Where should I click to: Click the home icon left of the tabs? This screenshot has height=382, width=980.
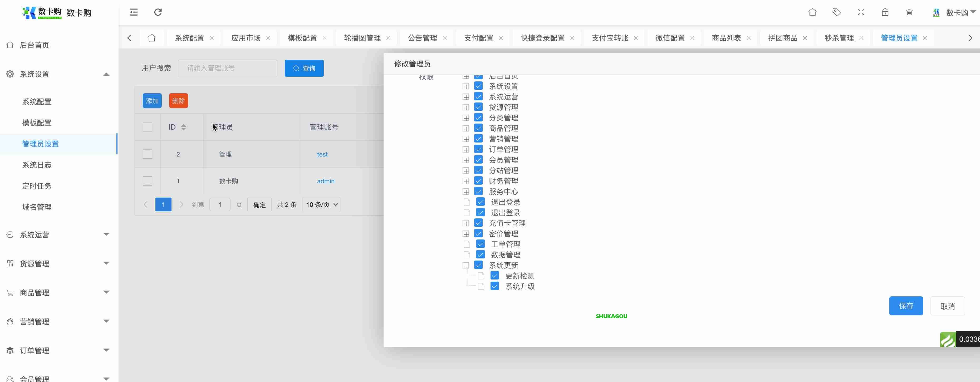152,38
